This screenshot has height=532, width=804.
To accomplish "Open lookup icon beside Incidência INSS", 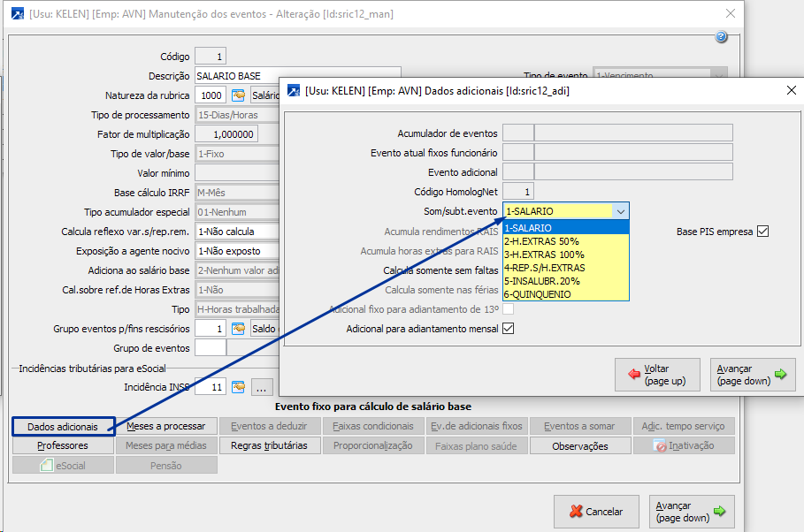I will [239, 387].
